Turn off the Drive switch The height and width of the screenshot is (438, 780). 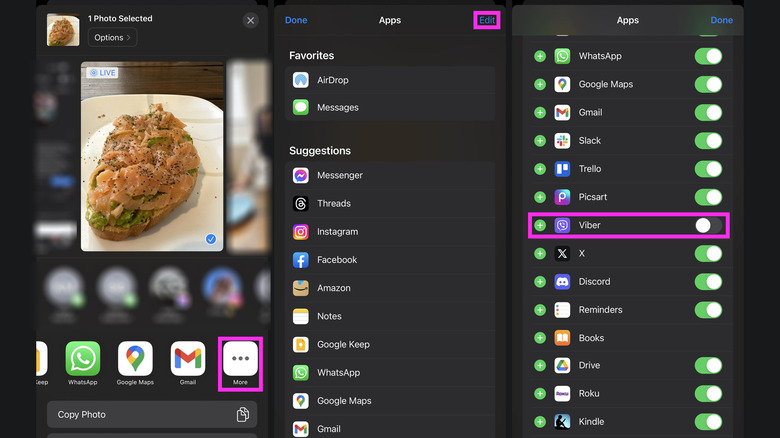point(708,366)
